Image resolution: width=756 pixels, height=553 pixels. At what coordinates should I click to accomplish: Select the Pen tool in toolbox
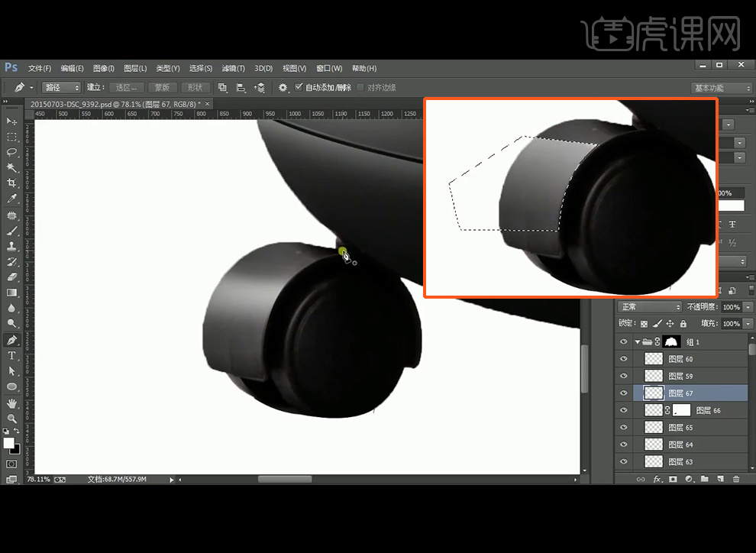pos(11,341)
